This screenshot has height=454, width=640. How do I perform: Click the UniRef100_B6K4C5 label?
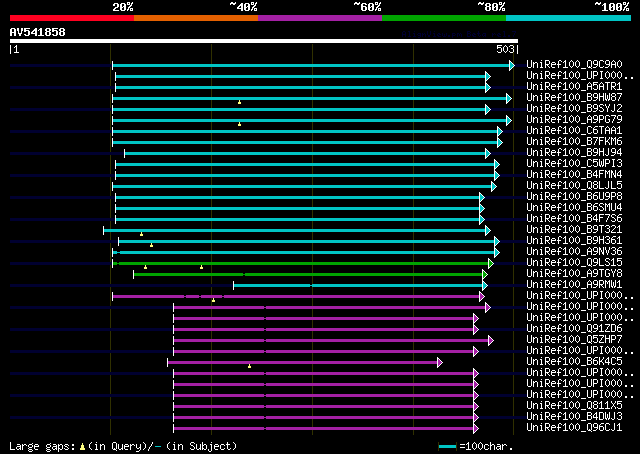pos(574,362)
